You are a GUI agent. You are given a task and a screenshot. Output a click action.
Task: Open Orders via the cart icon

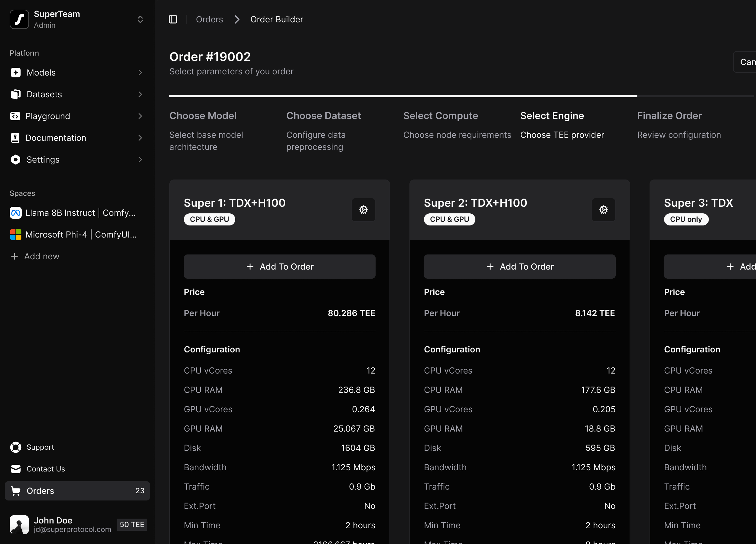point(15,491)
